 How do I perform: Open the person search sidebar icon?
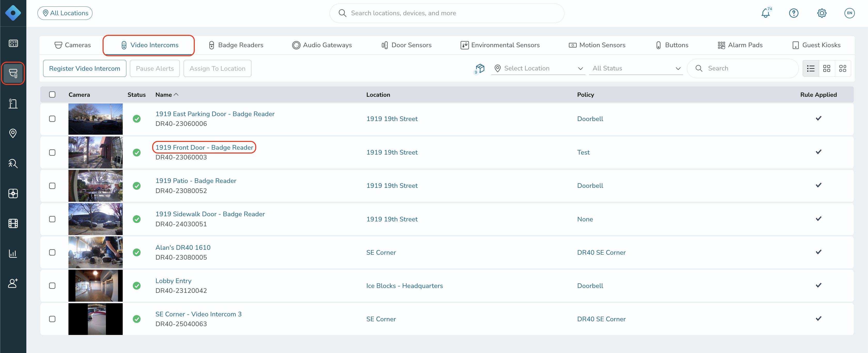point(13,164)
